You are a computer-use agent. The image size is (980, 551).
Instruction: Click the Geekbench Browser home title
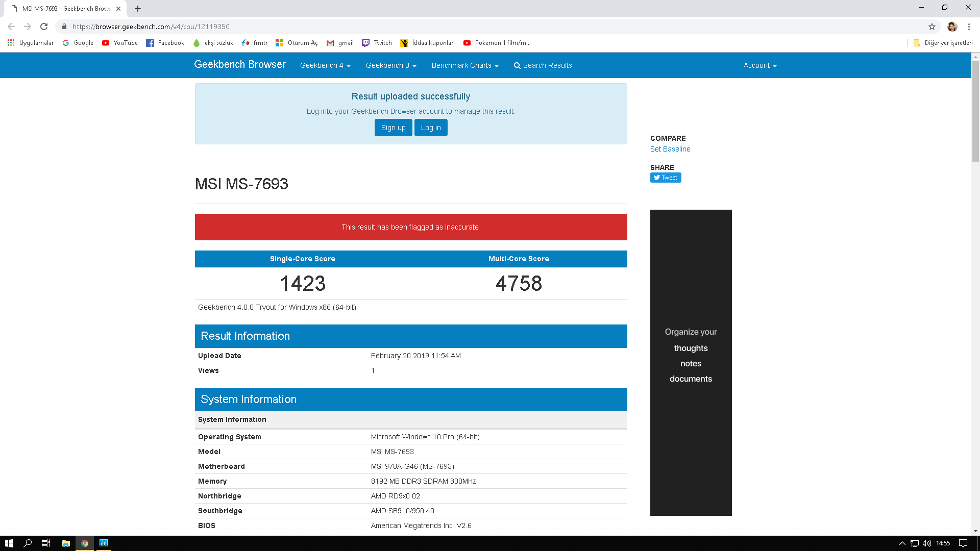point(240,64)
